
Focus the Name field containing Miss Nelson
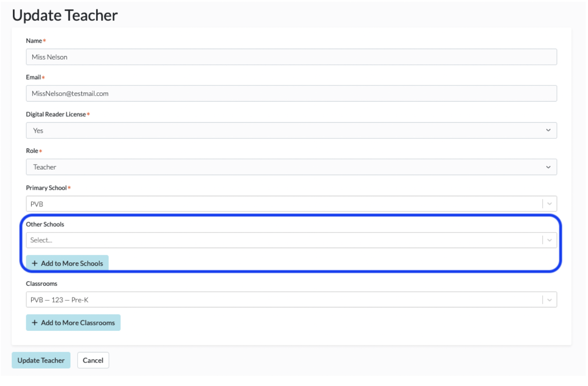pos(291,57)
